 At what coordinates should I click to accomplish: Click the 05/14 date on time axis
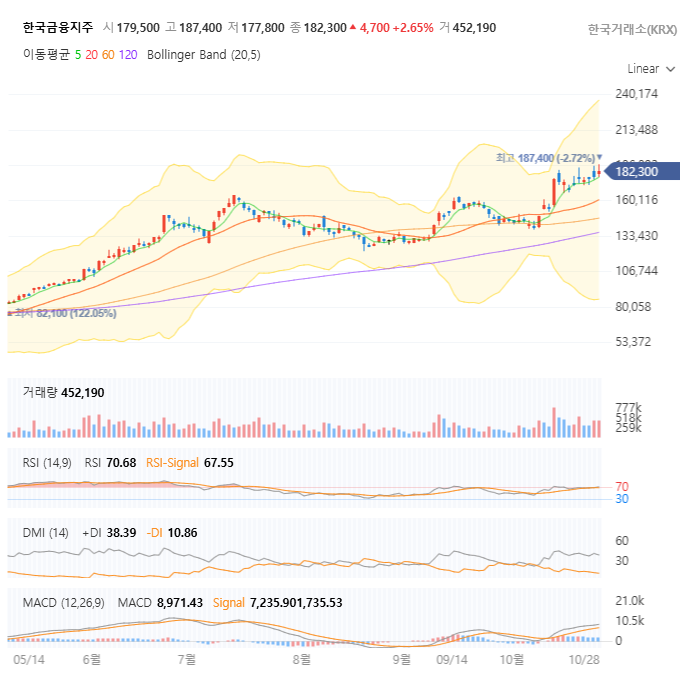[29, 660]
